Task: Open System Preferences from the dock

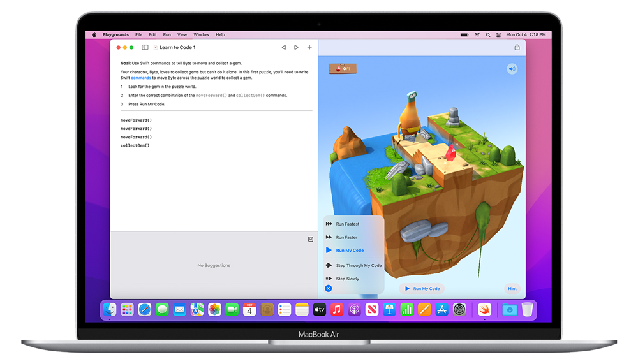Action: tap(459, 310)
